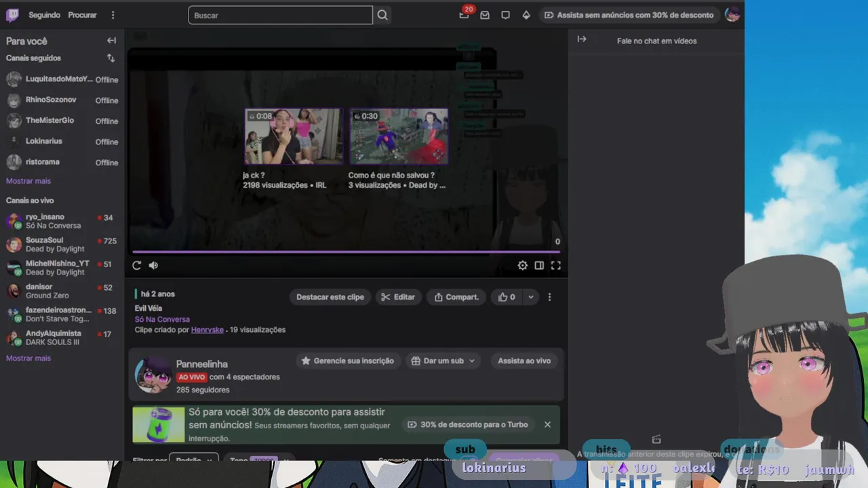This screenshot has width=868, height=488.
Task: Open the notifications inbox icon
Action: point(485,15)
